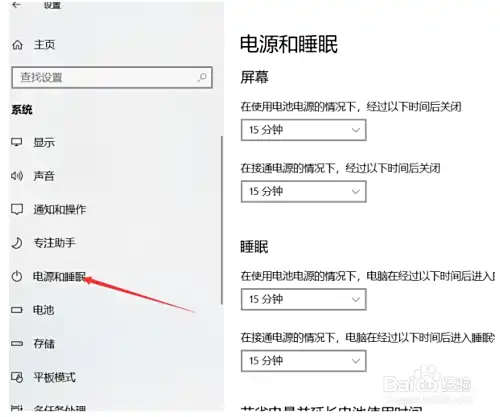Expand sleep timeout dropdown on battery
This screenshot has height=417, width=500.
[304, 299]
